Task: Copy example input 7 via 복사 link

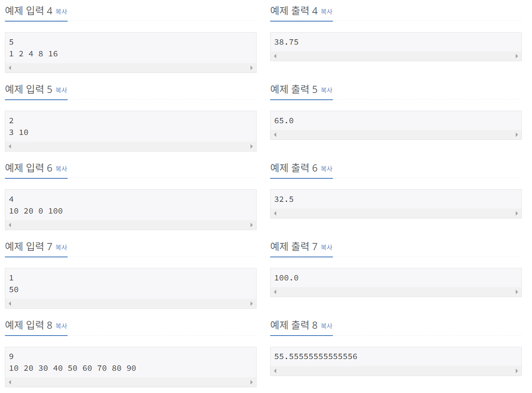Action: click(61, 248)
